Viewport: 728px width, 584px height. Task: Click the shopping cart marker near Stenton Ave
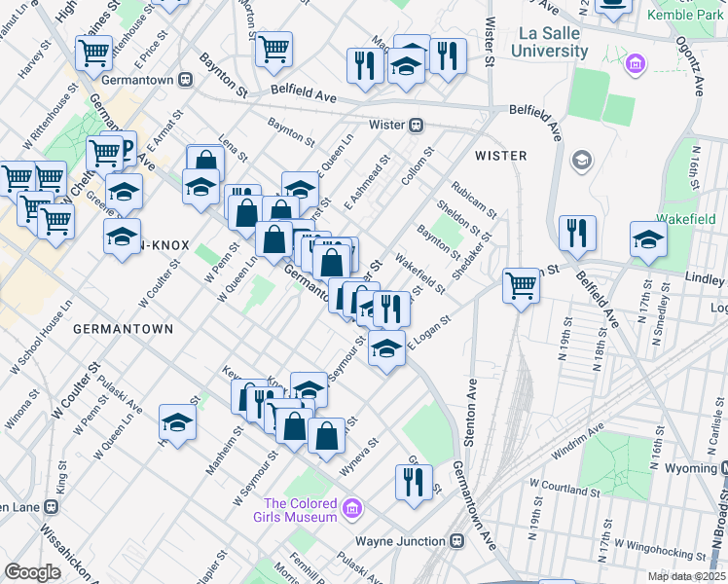point(522,286)
